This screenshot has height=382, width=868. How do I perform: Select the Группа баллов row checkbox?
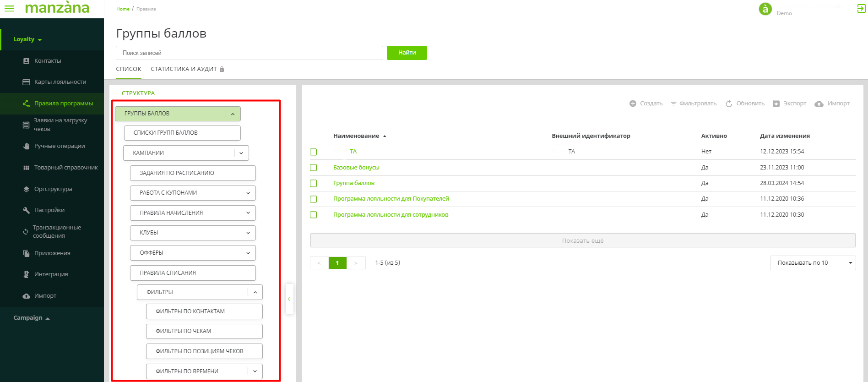click(x=314, y=183)
